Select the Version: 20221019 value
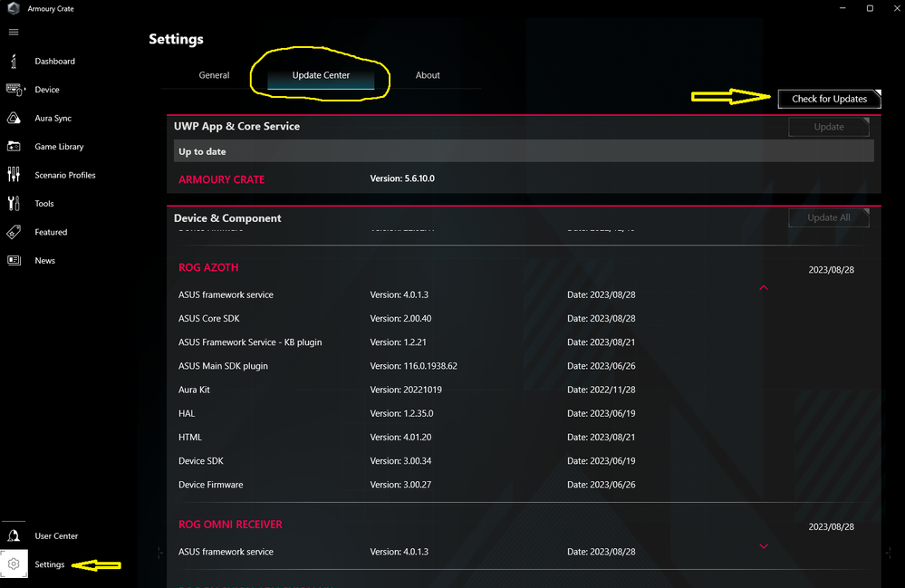The width and height of the screenshot is (905, 588). [x=406, y=390]
